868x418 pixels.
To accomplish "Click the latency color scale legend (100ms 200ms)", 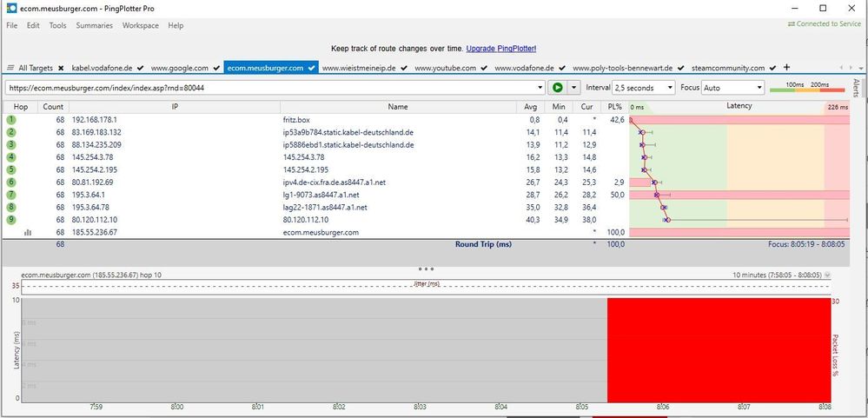I will pyautogui.click(x=808, y=87).
